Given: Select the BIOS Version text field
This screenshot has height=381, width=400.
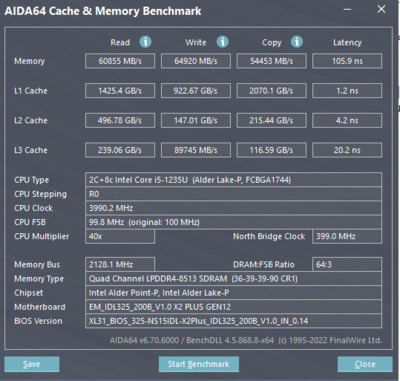Looking at the screenshot, I should click(233, 321).
